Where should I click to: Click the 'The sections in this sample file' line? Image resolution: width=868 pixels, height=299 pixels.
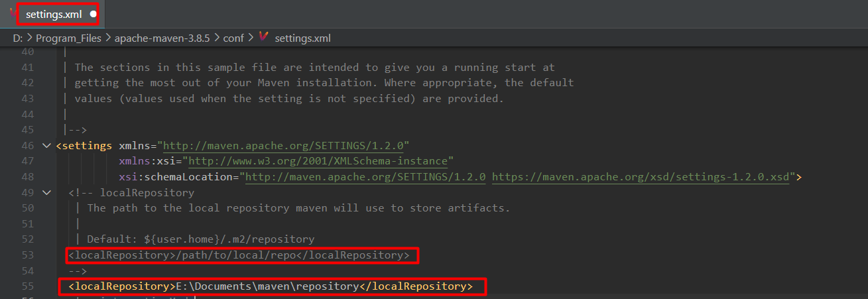pyautogui.click(x=314, y=67)
